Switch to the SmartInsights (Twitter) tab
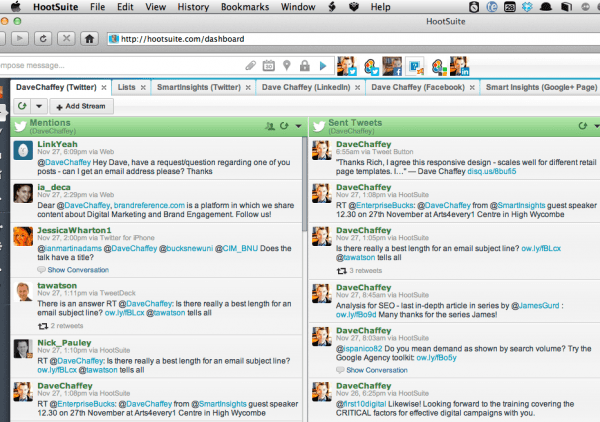600x422 pixels. click(x=199, y=87)
